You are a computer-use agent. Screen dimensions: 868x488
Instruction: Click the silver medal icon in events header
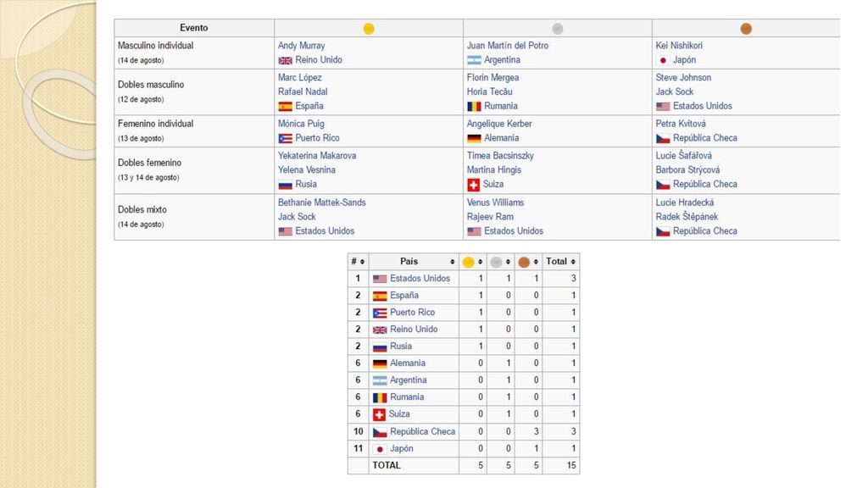558,29
